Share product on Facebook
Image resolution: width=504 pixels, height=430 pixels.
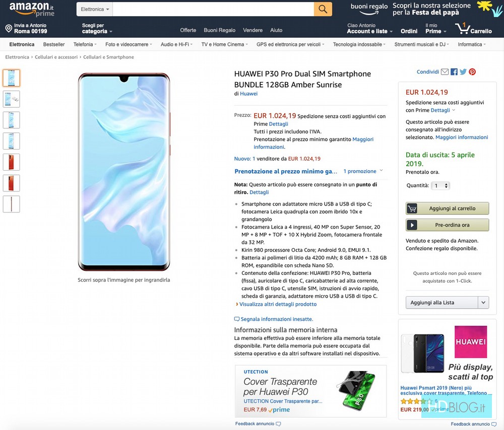[x=454, y=72]
